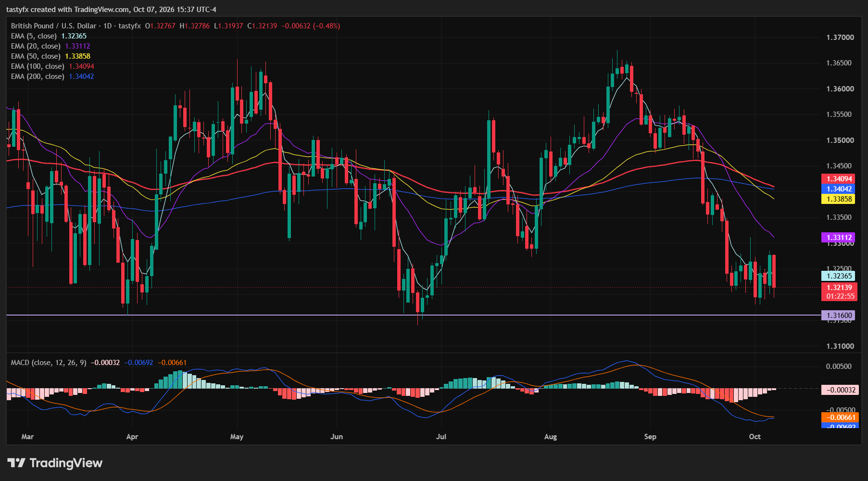Click the 1.35000 price axis label
The width and height of the screenshot is (868, 481).
[840, 140]
